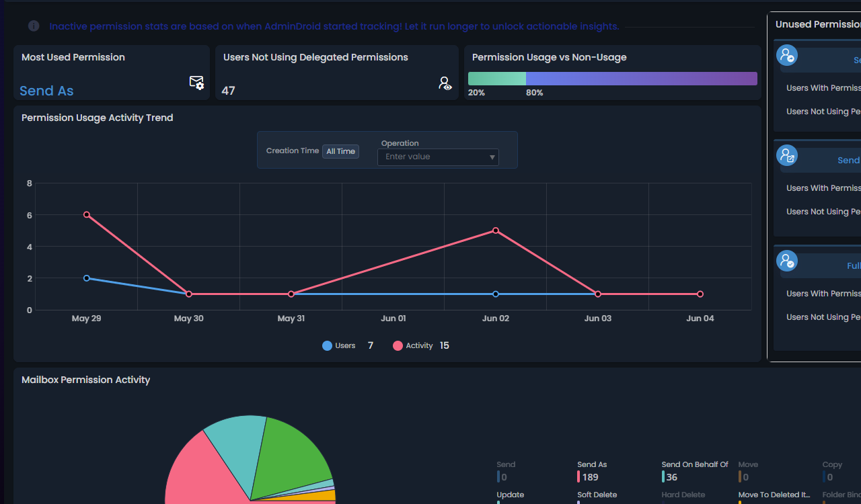Click the Operation dropdown arrow
The image size is (861, 504).
point(492,157)
